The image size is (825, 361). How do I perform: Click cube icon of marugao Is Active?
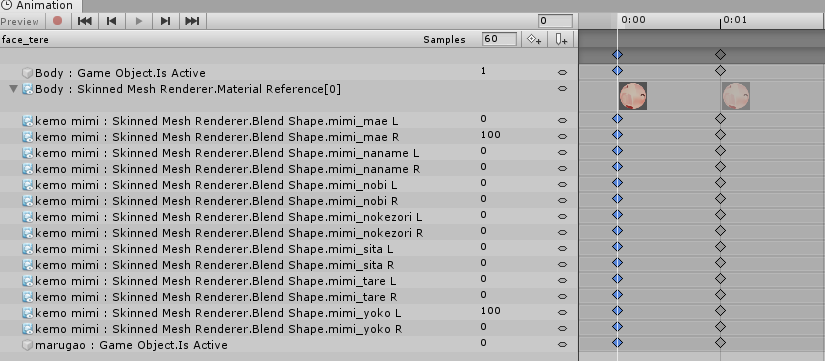click(x=27, y=345)
